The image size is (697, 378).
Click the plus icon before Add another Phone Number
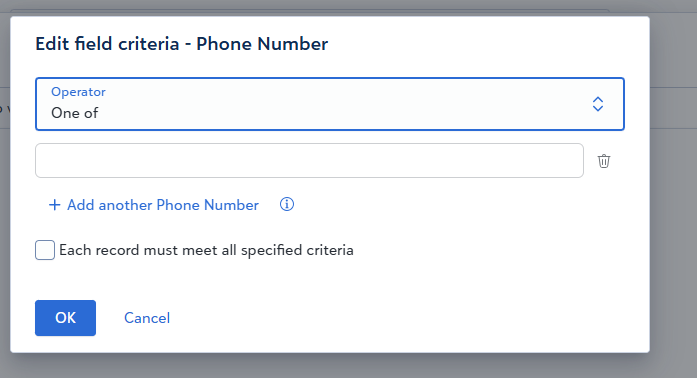click(54, 205)
